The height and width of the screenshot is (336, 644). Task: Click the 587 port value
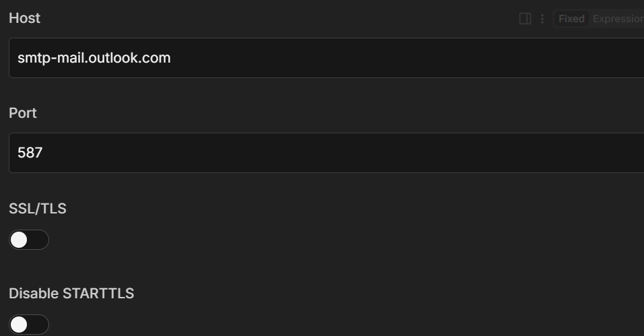point(30,153)
